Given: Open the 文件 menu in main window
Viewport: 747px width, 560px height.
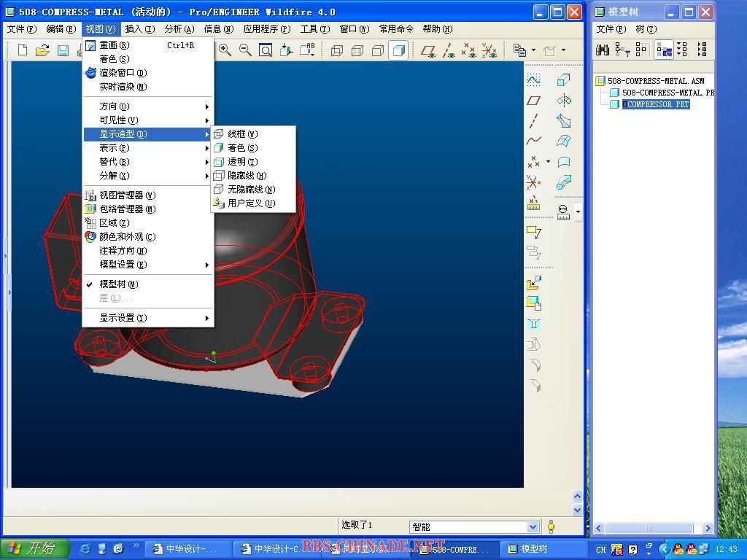Looking at the screenshot, I should (x=21, y=29).
